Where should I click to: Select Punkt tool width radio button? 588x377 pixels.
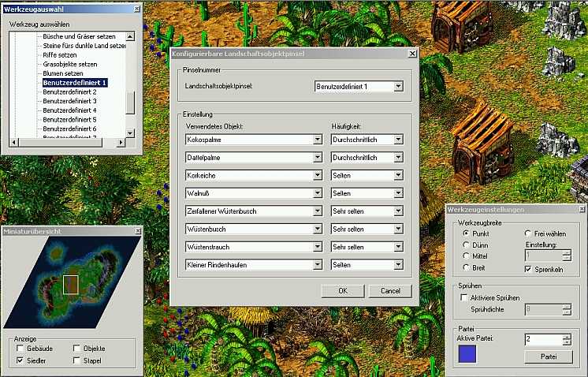point(466,233)
